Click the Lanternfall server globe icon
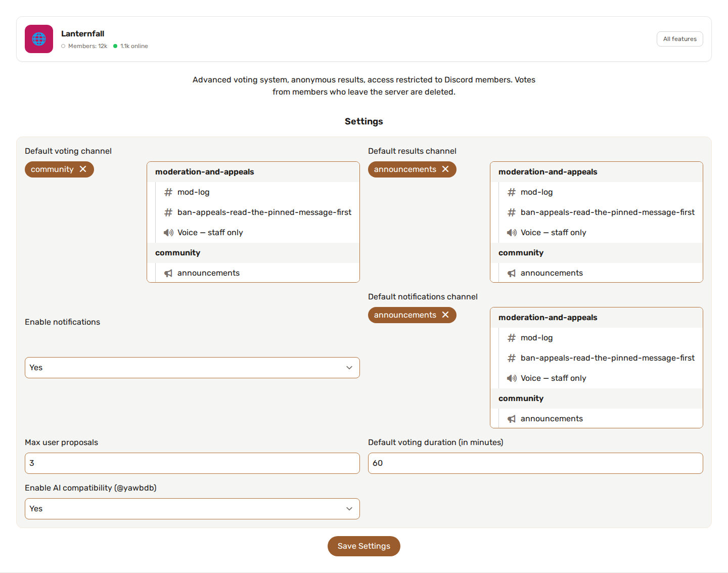 point(39,39)
